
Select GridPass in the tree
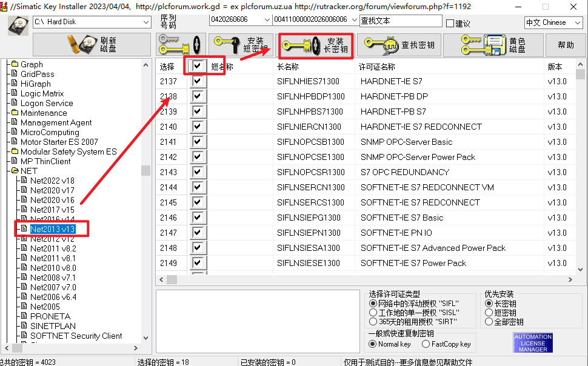tap(37, 74)
